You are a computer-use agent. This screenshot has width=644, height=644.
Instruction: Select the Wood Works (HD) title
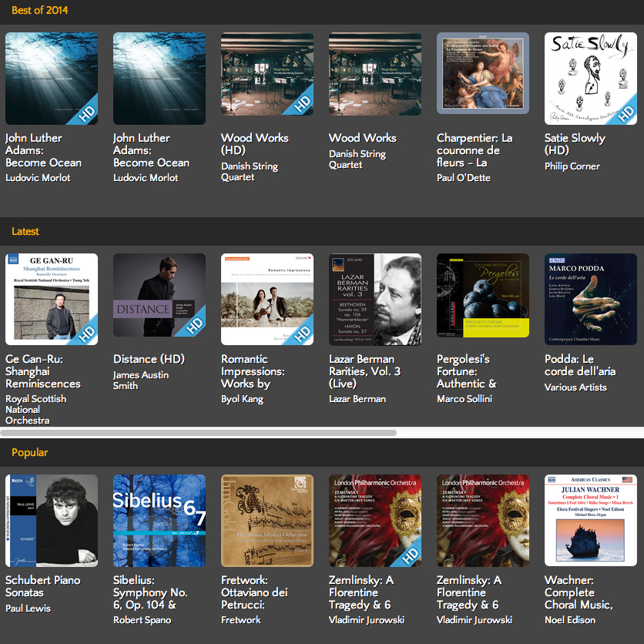255,144
